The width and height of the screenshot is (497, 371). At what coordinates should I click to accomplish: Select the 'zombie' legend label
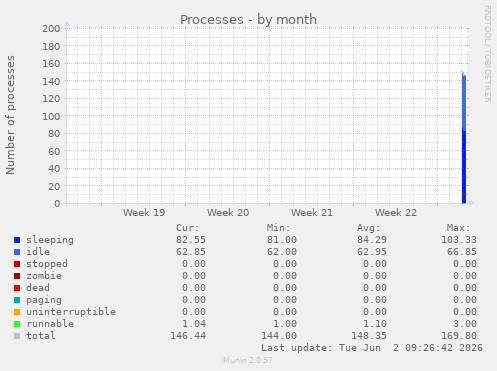(x=44, y=276)
